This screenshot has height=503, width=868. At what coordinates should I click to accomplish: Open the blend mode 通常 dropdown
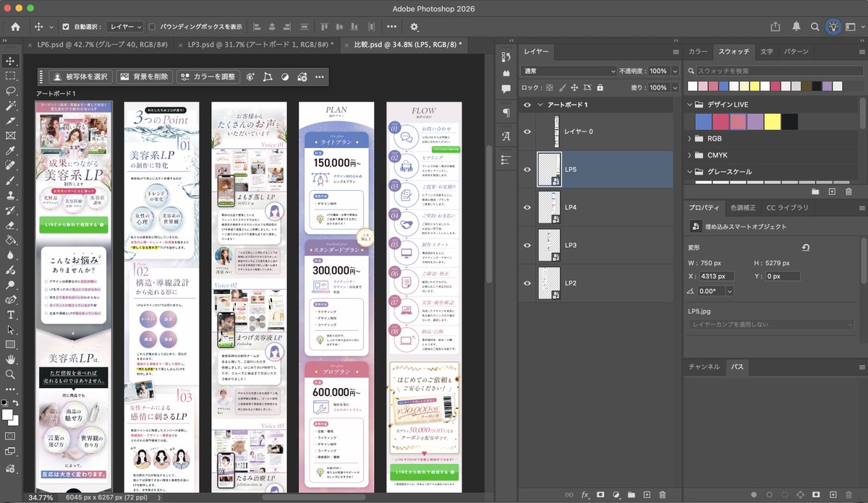567,72
